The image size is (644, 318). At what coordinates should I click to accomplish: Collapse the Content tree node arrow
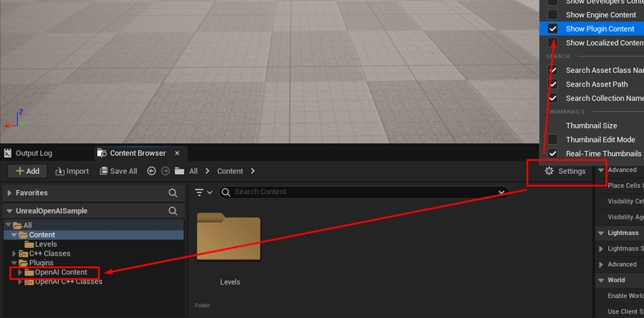[14, 235]
